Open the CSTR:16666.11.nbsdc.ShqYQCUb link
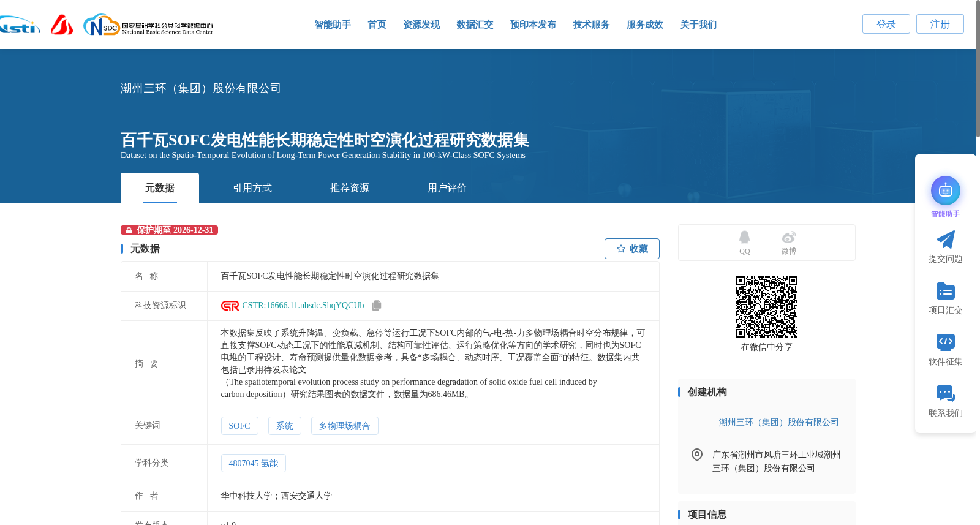Image resolution: width=980 pixels, height=525 pixels. 303,306
